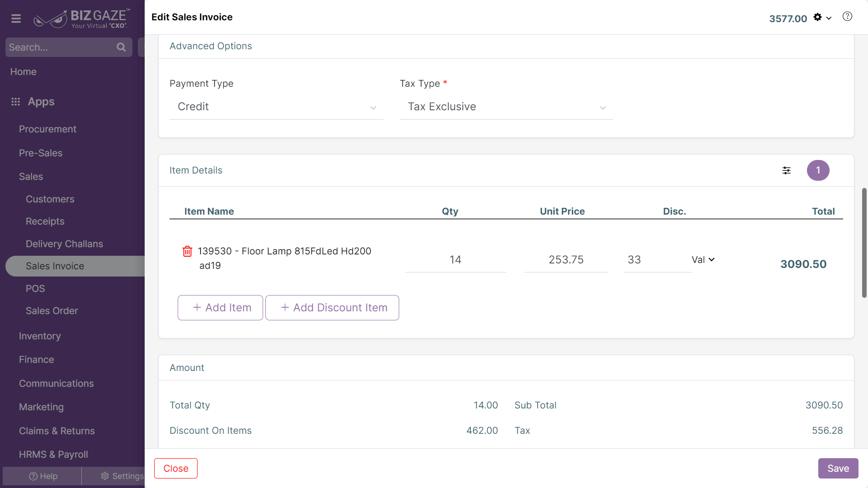Expand the Payment Type dropdown
Image resolution: width=868 pixels, height=488 pixels.
[276, 107]
